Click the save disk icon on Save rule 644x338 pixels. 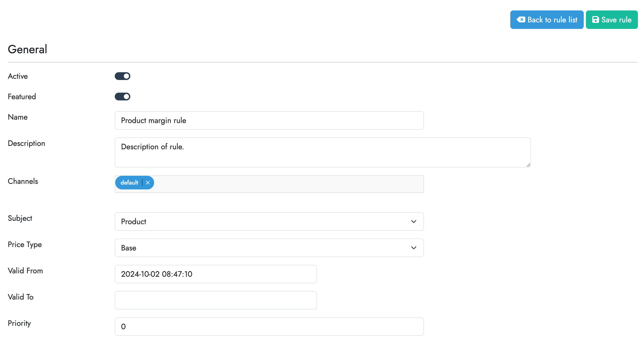596,19
